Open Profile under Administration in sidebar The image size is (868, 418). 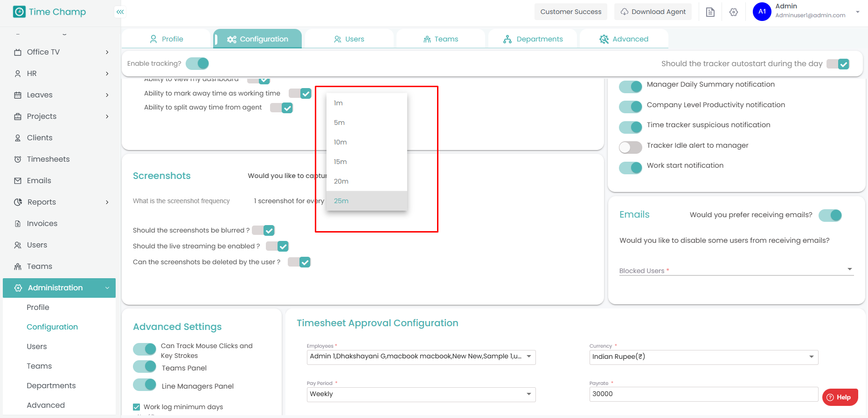[38, 308]
